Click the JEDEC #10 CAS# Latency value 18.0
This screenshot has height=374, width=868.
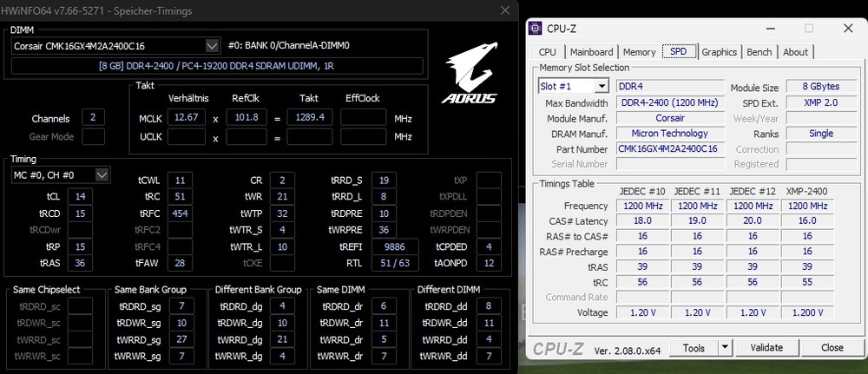tap(642, 220)
